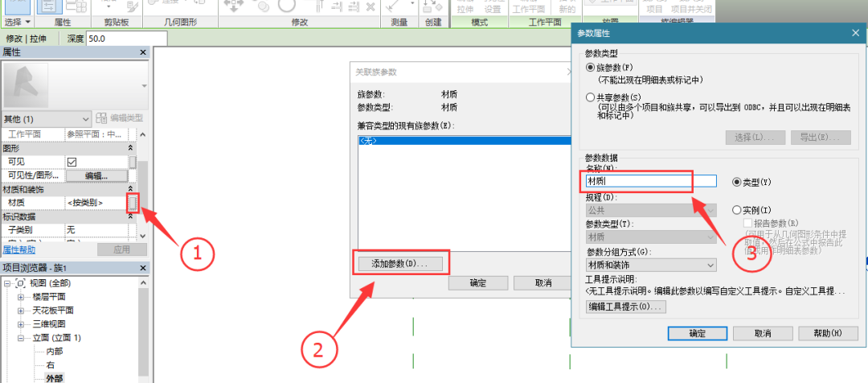Click the 名称(N) name input field
This screenshot has width=868, height=383.
(651, 181)
